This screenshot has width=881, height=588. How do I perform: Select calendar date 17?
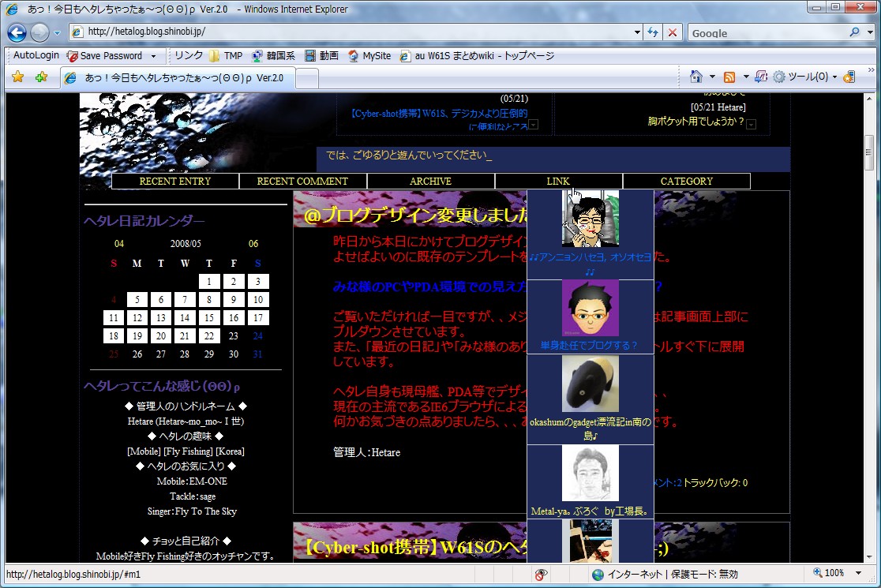pos(258,318)
